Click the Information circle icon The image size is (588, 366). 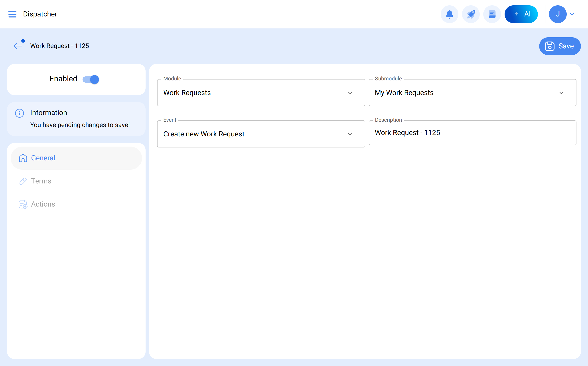pyautogui.click(x=19, y=113)
